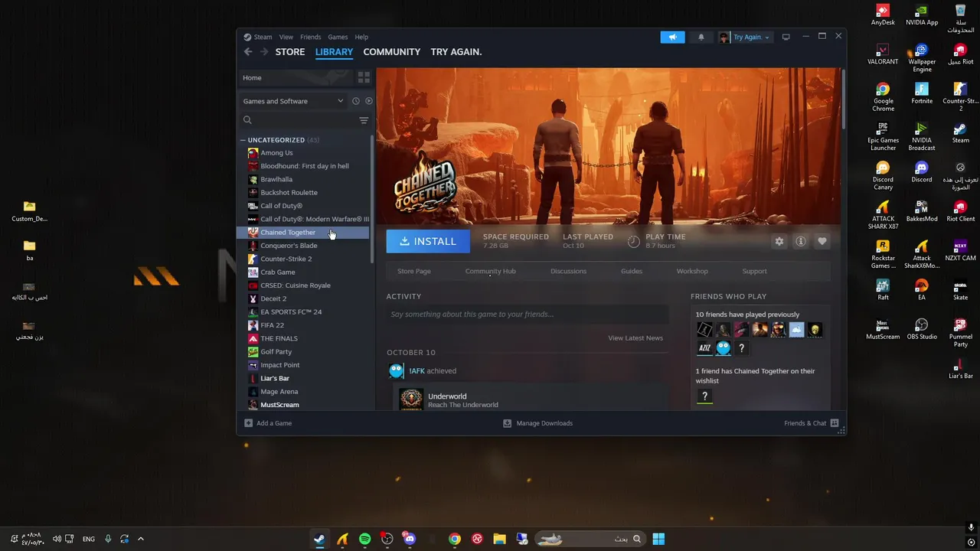Click Discord in the taskbar
This screenshot has height=551, width=980.
[410, 539]
